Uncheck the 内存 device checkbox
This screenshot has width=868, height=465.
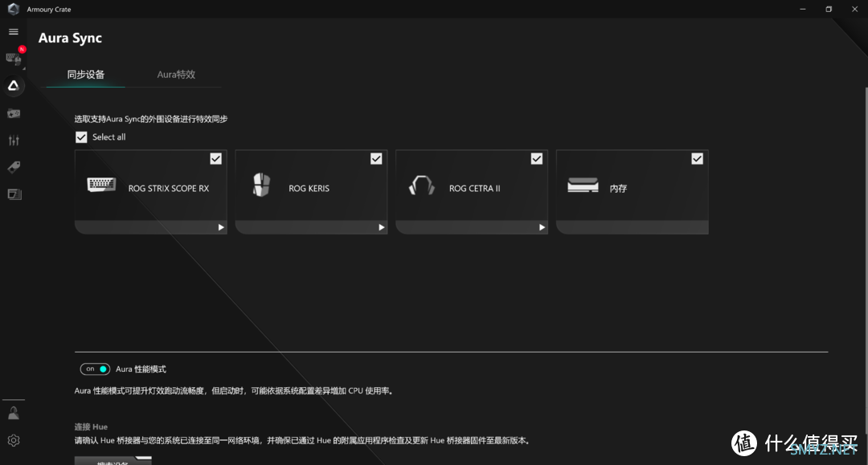(x=698, y=159)
